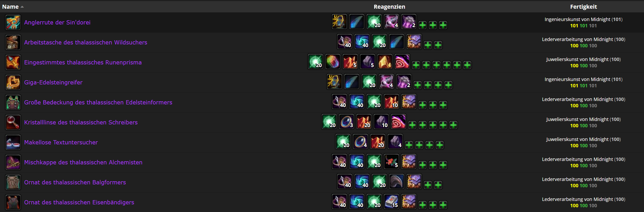Click the magnifying glass Kristalllinse item icon
The image size is (644, 212).
[x=13, y=122]
